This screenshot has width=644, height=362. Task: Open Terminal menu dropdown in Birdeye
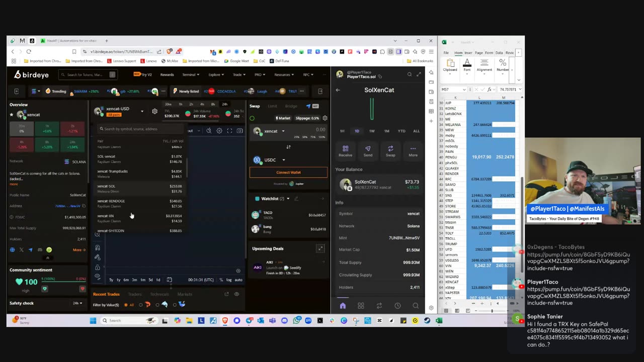[191, 74]
